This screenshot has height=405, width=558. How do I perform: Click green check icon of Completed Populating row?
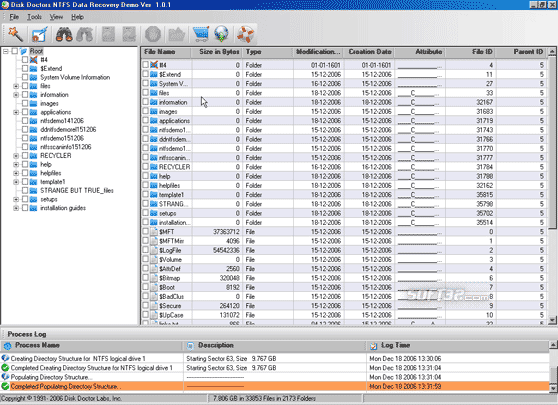(x=5, y=386)
